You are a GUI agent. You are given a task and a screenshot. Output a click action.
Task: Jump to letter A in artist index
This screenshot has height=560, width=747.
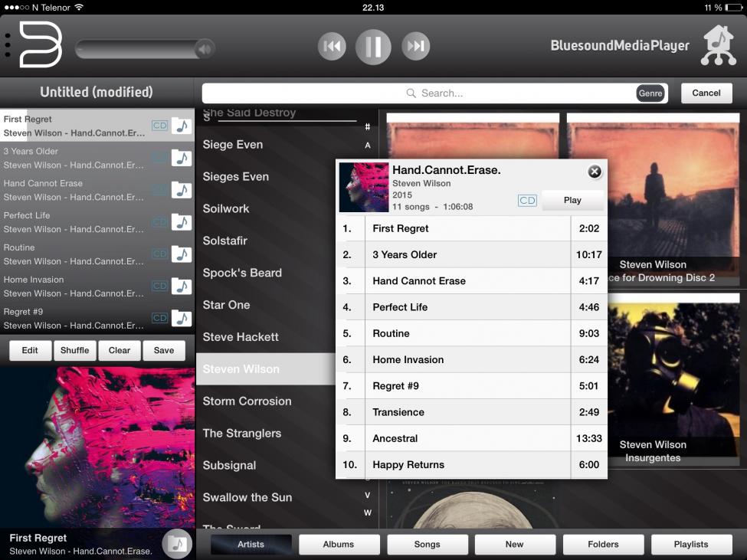point(367,146)
